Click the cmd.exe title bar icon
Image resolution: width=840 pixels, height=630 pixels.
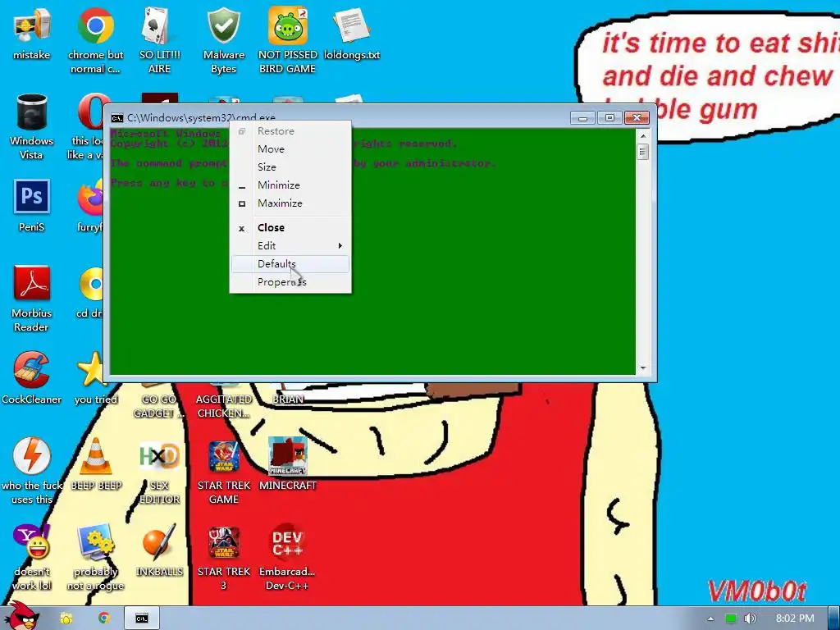(x=117, y=118)
